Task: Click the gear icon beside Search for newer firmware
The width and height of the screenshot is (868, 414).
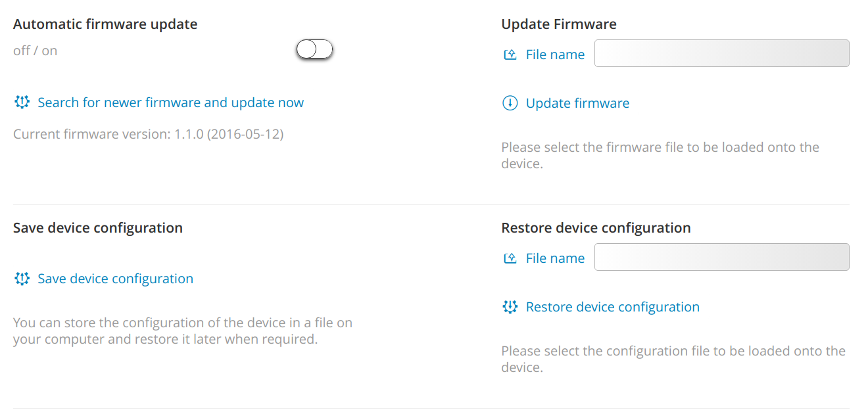Action: click(22, 103)
